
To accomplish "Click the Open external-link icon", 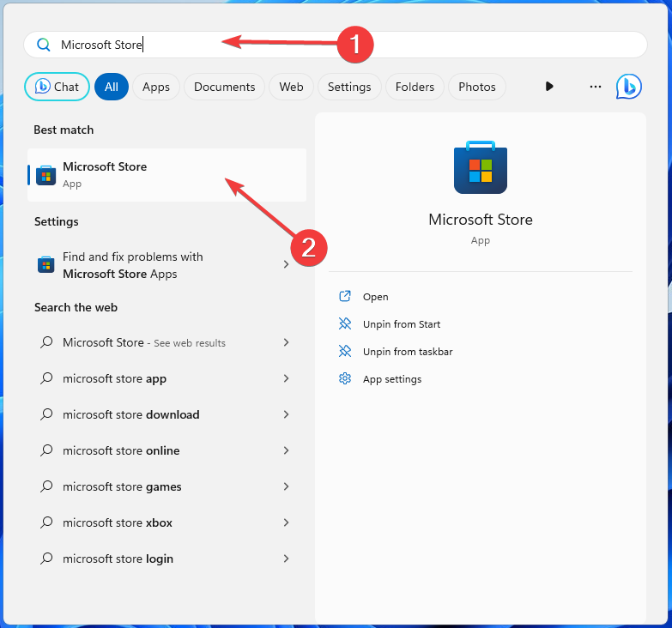I will (345, 297).
